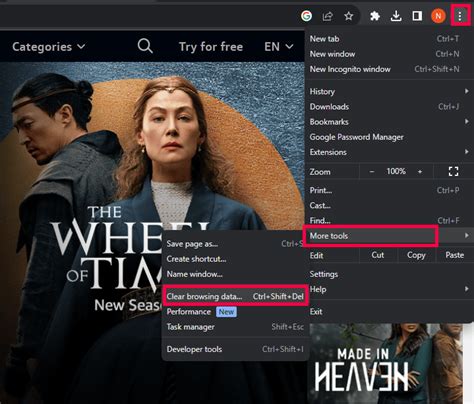Click the search magnifier icon on the page
Screen dimensions: 474x404
click(145, 46)
